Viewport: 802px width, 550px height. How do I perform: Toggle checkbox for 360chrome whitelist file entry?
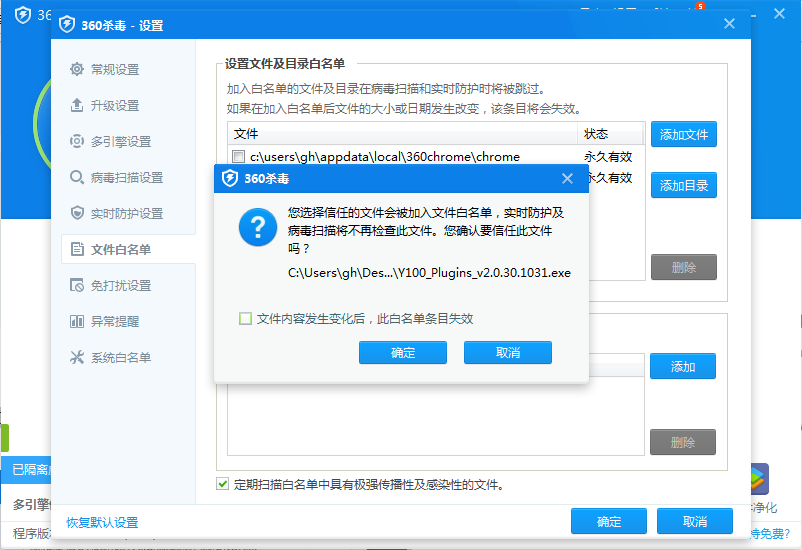238,157
